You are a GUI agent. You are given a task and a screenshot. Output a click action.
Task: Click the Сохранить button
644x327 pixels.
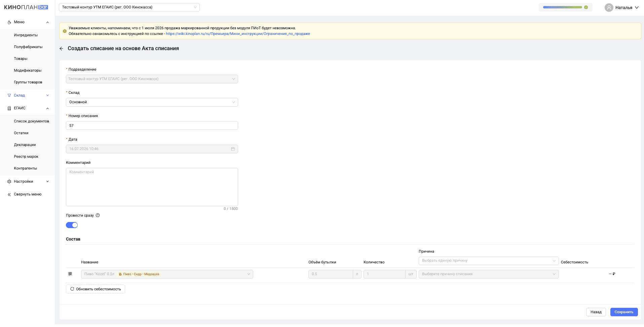[x=624, y=312]
